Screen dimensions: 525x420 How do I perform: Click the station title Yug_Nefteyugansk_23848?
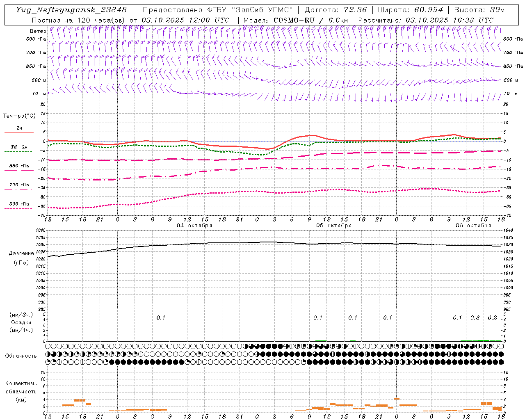(71, 10)
